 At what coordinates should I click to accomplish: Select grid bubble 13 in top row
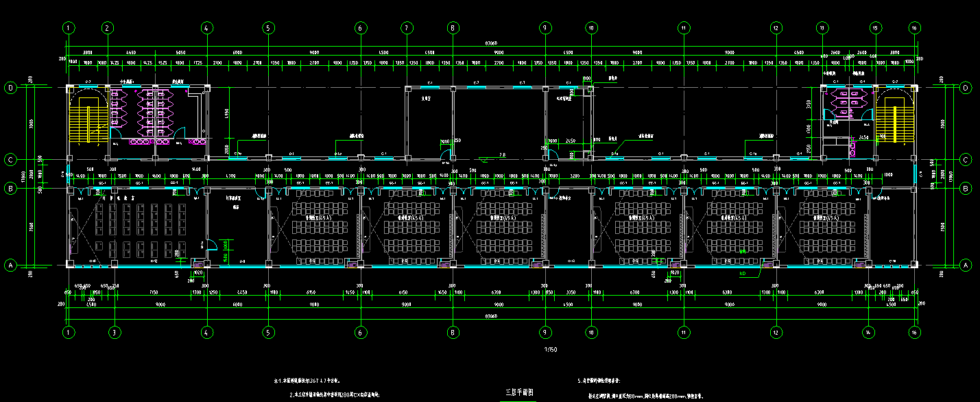(822, 28)
